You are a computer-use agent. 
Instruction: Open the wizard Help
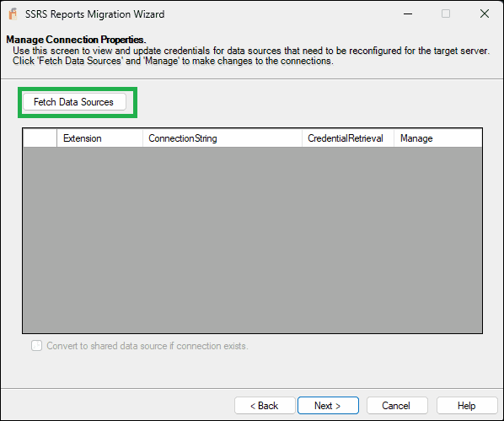[467, 406]
